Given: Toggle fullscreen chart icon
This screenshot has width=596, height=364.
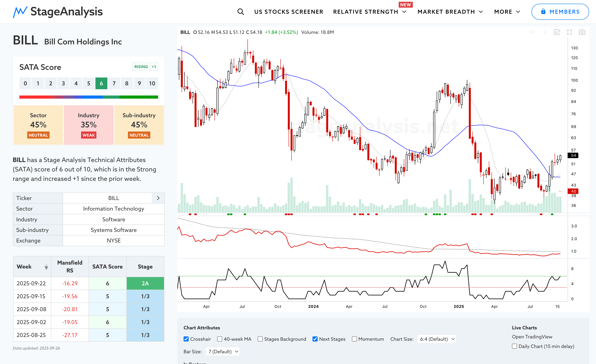Looking at the screenshot, I should pyautogui.click(x=569, y=32).
